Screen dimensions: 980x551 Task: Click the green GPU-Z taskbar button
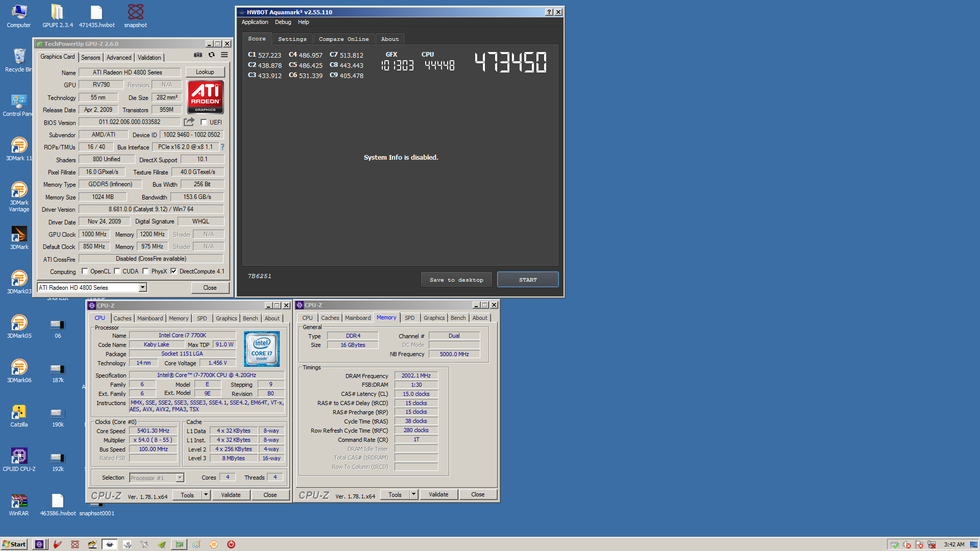click(179, 544)
